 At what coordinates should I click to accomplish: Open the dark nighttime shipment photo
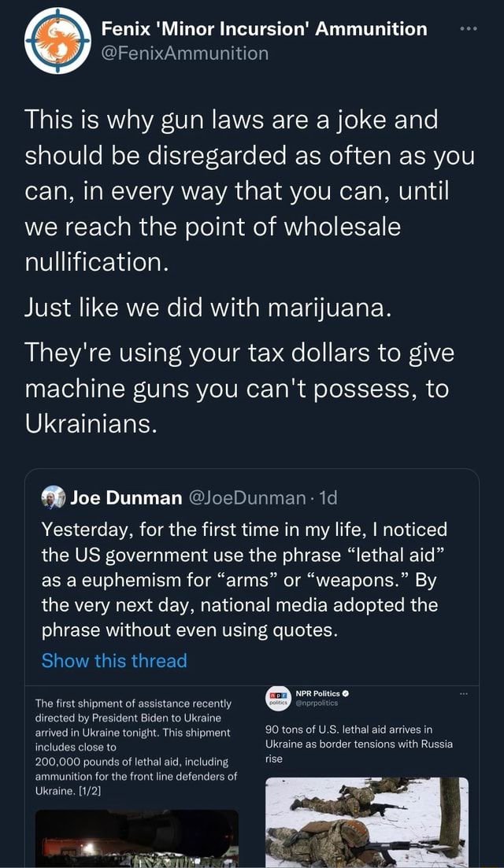pyautogui.click(x=138, y=837)
